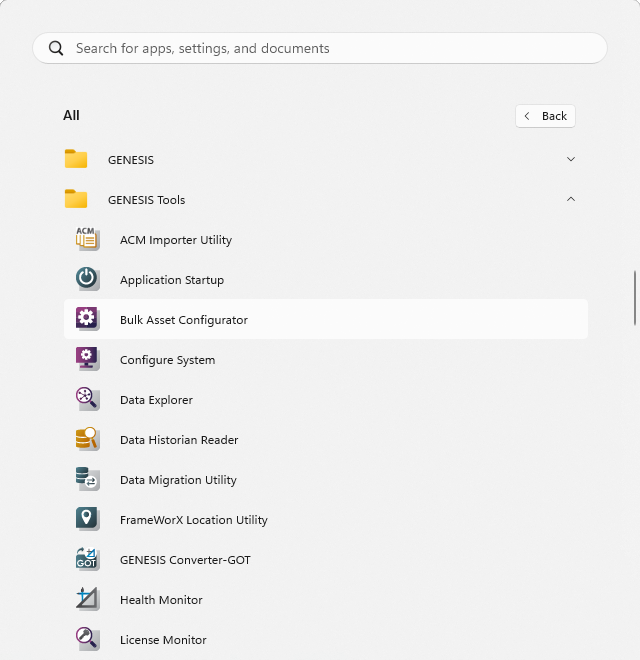Select the GENESIS Tools folder entry
640x660 pixels.
(x=326, y=199)
